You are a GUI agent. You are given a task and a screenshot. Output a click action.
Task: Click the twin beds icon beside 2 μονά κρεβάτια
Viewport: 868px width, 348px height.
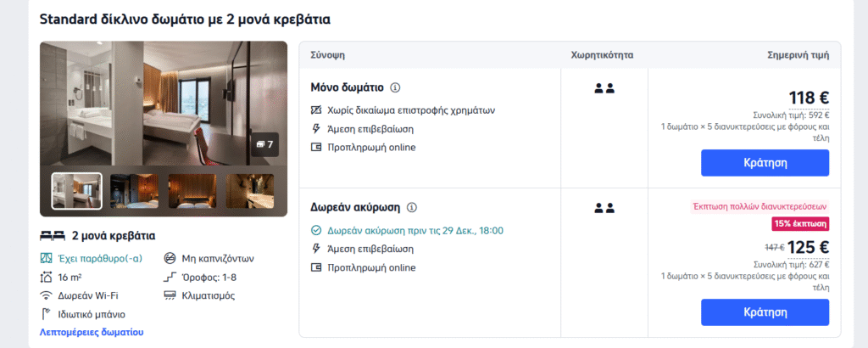[x=53, y=236]
